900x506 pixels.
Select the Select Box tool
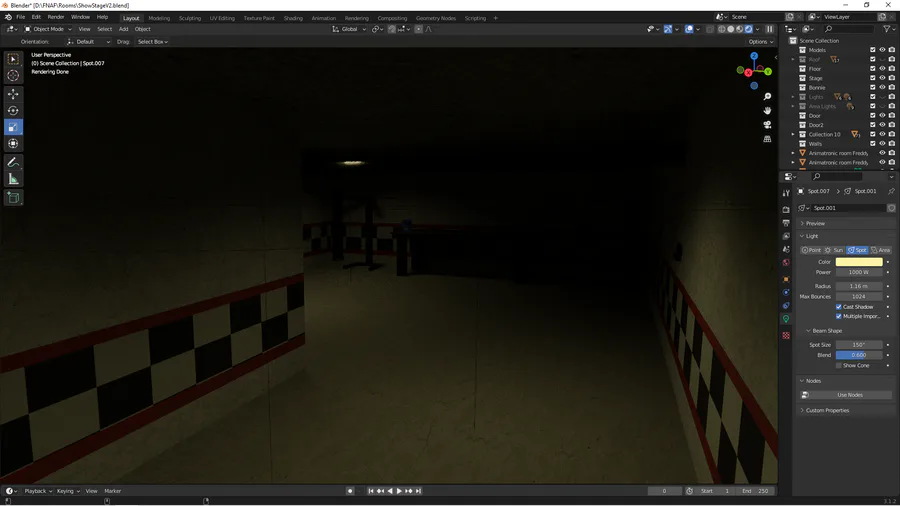pyautogui.click(x=13, y=59)
